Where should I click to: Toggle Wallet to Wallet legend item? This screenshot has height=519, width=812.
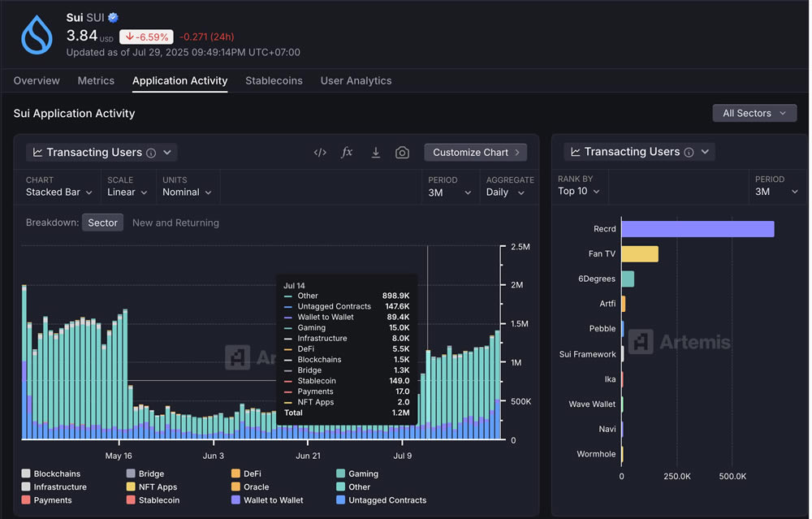coord(273,500)
